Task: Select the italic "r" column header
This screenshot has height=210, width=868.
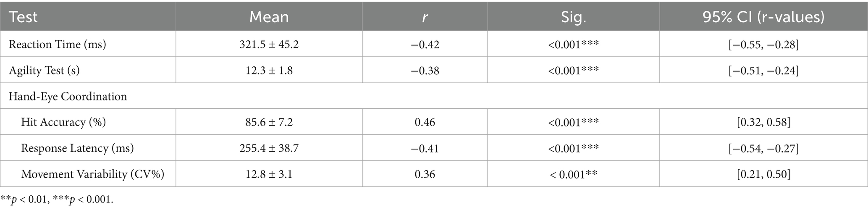Action: coord(425,17)
